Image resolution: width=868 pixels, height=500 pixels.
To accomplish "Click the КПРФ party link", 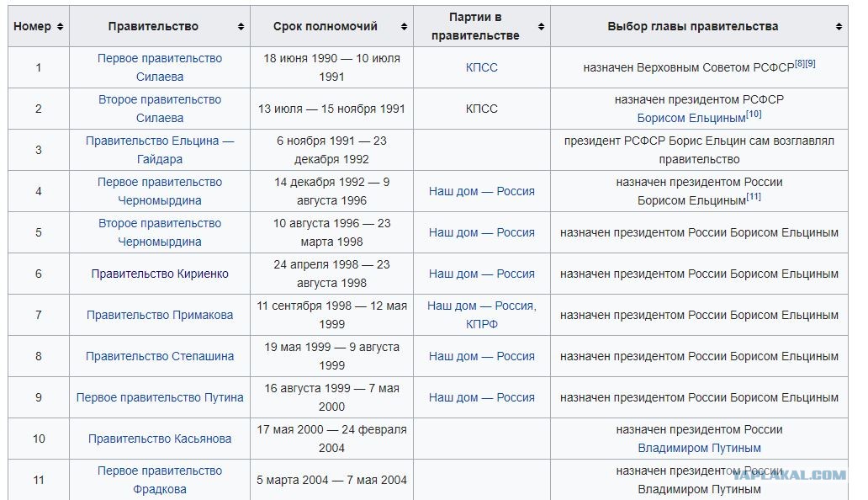I will (x=482, y=324).
